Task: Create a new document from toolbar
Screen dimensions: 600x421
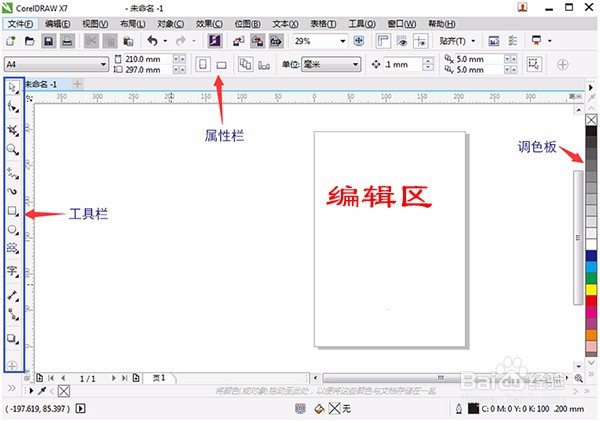Action: click(x=11, y=41)
